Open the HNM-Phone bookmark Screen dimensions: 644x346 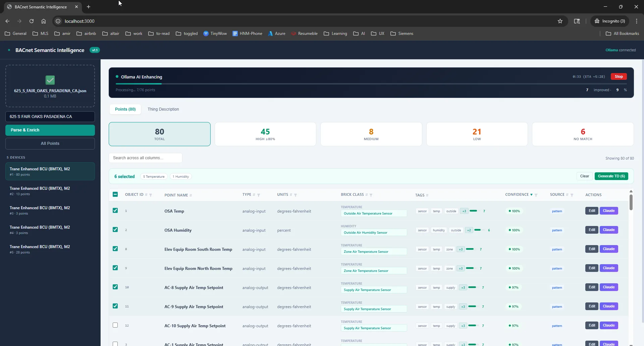[248, 34]
